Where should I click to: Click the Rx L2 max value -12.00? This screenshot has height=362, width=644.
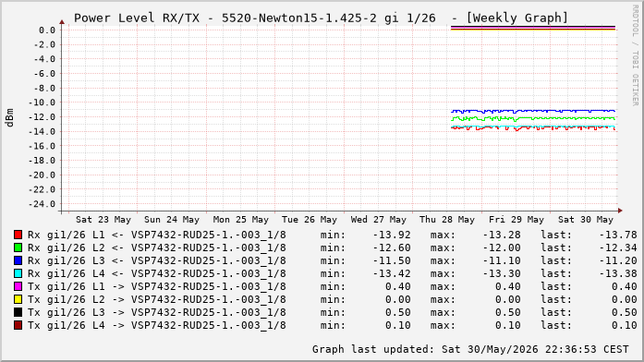pos(502,247)
